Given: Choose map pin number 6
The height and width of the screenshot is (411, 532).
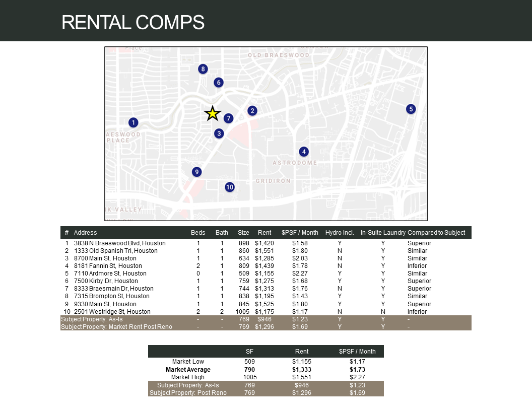Looking at the screenshot, I should point(219,82).
